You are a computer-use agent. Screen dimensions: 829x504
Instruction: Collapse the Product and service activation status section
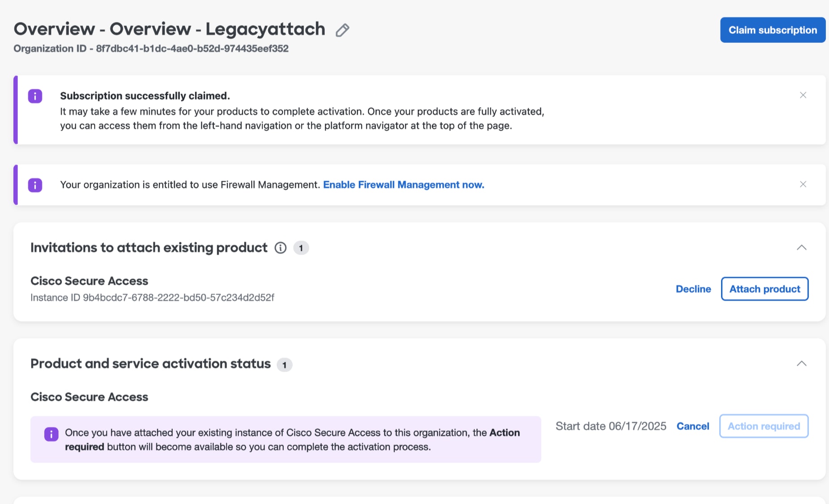click(x=801, y=364)
